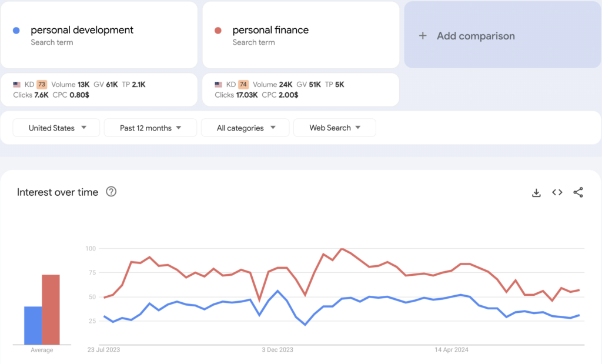The height and width of the screenshot is (364, 602).
Task: Open the Web Search type selector
Action: 335,127
